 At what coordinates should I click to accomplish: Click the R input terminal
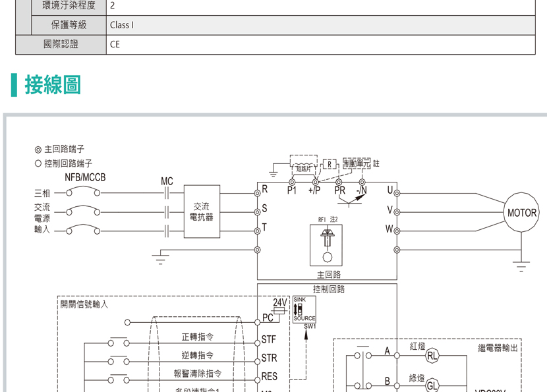[x=258, y=193]
